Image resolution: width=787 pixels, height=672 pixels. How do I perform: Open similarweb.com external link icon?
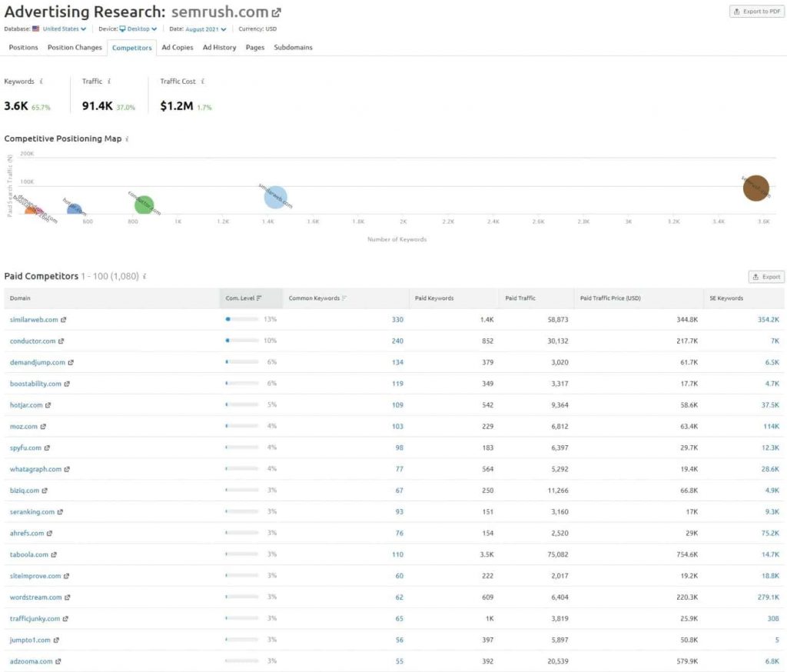click(64, 319)
